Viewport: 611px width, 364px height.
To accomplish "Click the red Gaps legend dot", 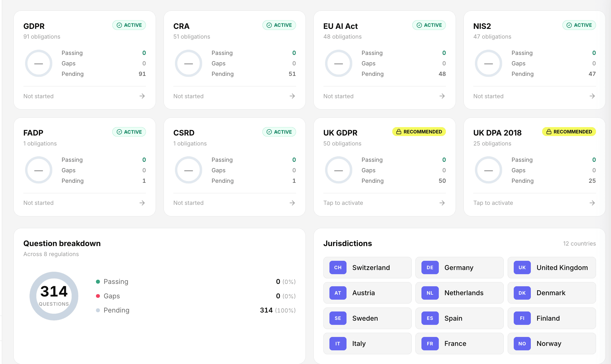I will [98, 296].
